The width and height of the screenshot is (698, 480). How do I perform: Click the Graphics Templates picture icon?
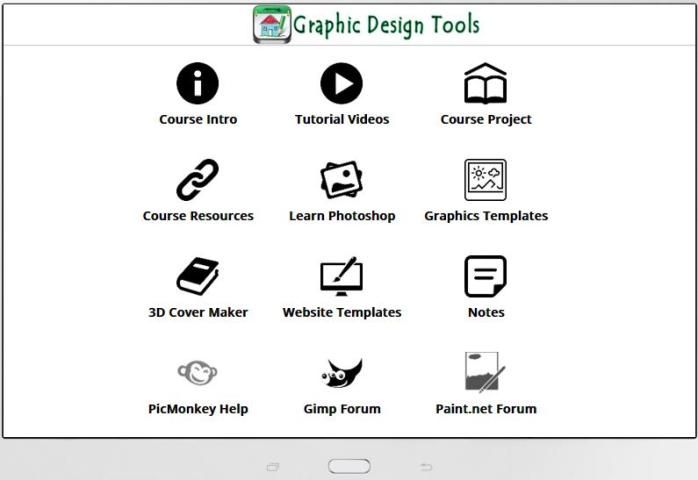485,180
